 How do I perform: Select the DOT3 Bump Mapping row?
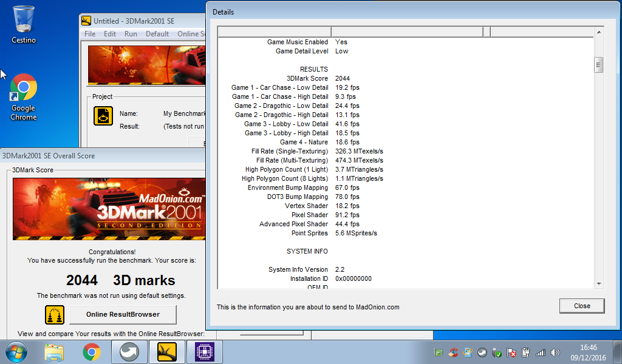point(313,197)
